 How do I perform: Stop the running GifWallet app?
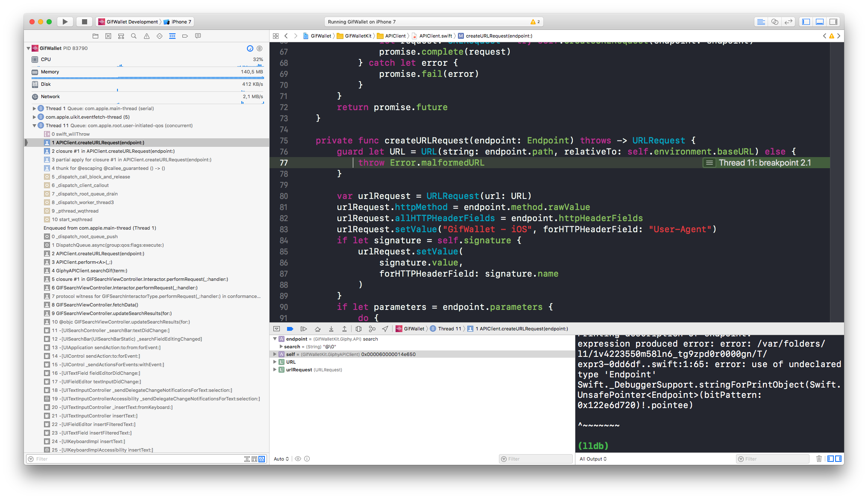(85, 22)
